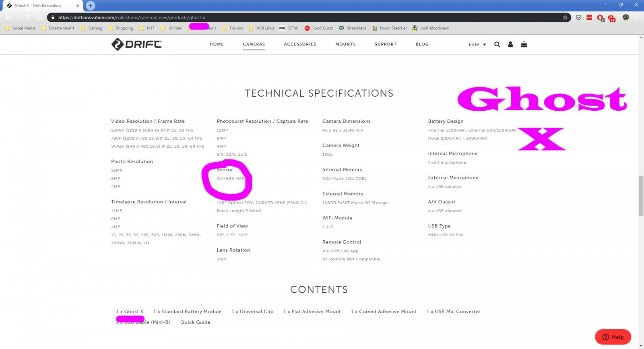
Task: Click the 'Camera Weight' label
Action: 341,145
